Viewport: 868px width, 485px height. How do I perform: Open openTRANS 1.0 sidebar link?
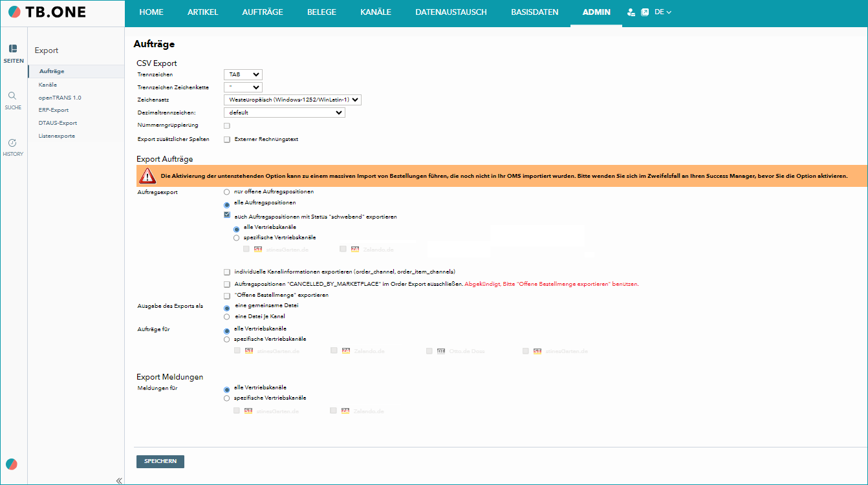pos(60,98)
